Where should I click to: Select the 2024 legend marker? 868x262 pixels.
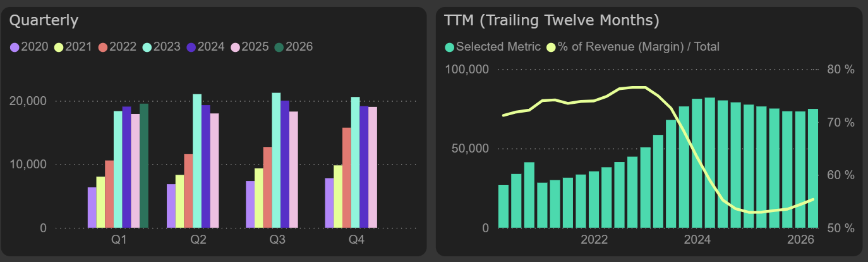click(192, 47)
